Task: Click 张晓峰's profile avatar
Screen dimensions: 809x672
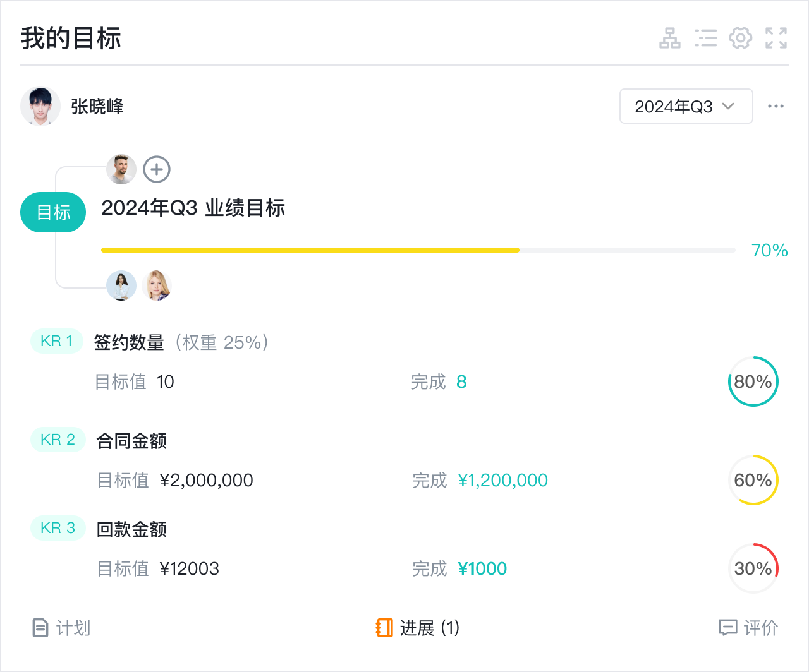Action: [40, 106]
